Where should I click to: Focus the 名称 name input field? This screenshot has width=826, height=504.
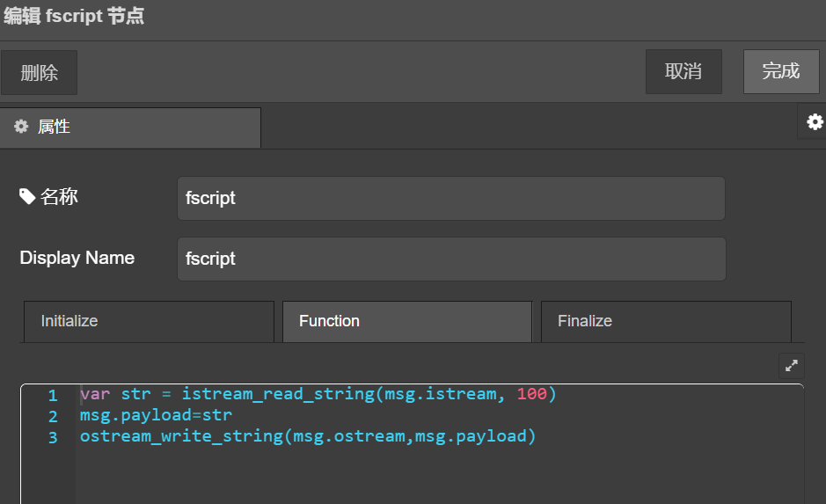point(450,198)
